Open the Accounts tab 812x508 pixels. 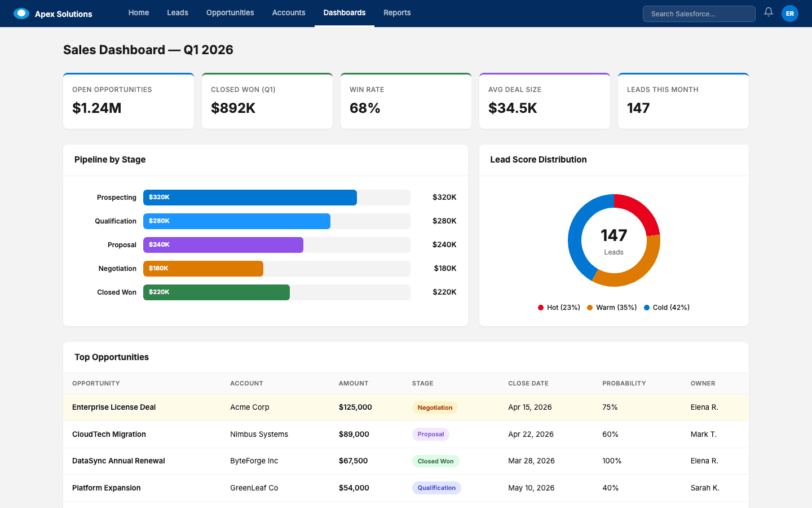pyautogui.click(x=289, y=12)
